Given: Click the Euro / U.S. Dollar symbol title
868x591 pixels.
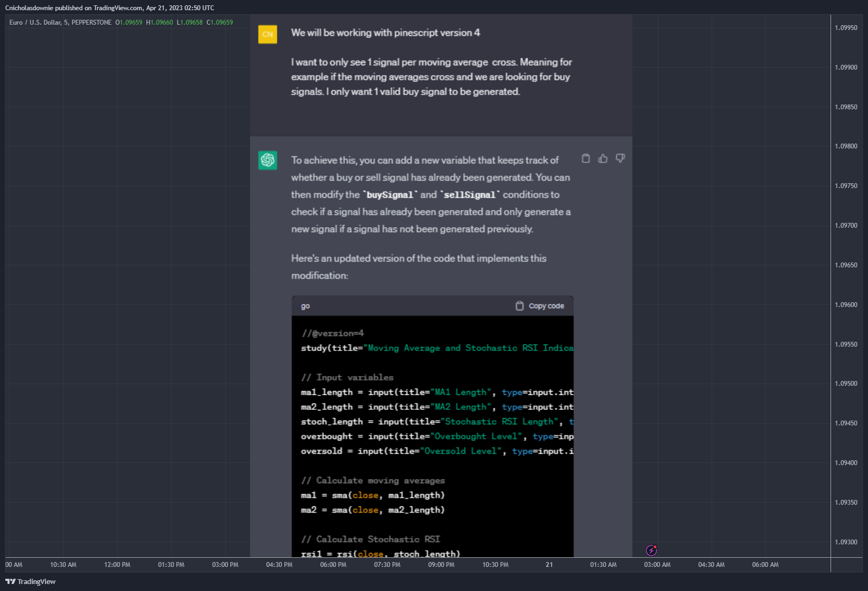Looking at the screenshot, I should (x=61, y=23).
